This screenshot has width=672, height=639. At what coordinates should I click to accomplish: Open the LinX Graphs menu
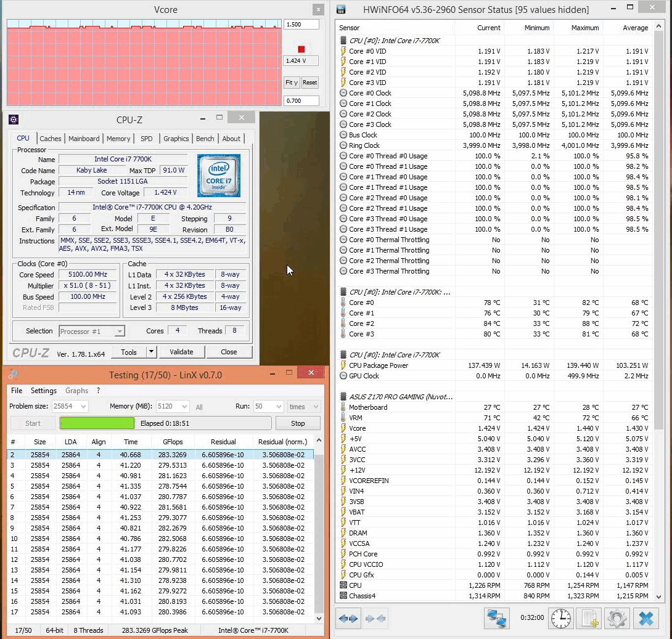pos(76,391)
